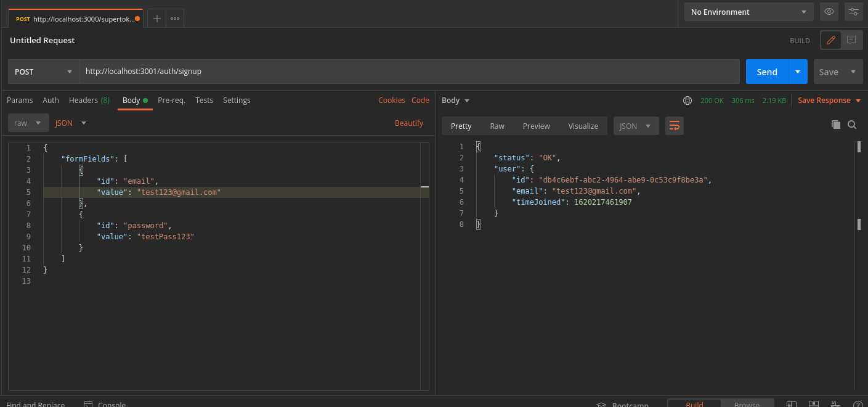The height and width of the screenshot is (407, 868).
Task: Toggle word wrap in the response viewer
Action: pyautogui.click(x=674, y=125)
